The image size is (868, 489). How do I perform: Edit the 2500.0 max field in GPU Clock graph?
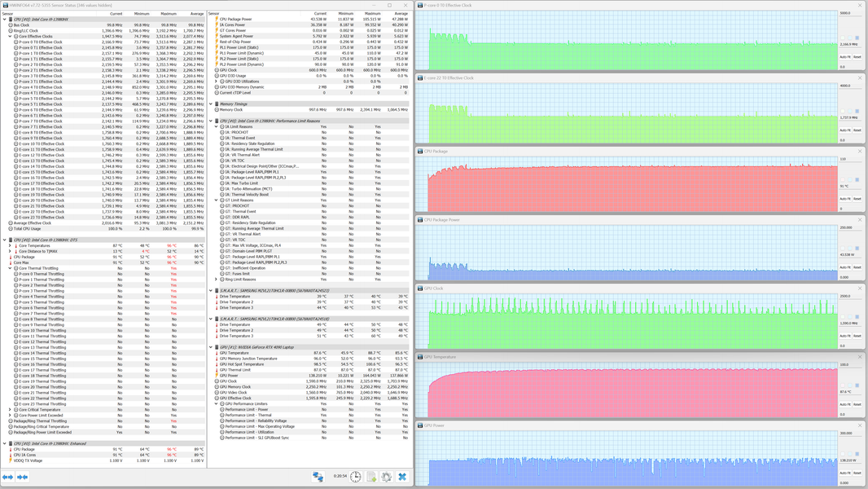click(x=850, y=297)
